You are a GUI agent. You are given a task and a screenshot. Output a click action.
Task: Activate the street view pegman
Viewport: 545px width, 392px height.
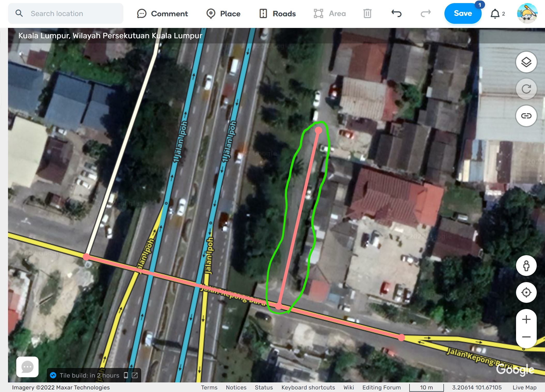[526, 266]
